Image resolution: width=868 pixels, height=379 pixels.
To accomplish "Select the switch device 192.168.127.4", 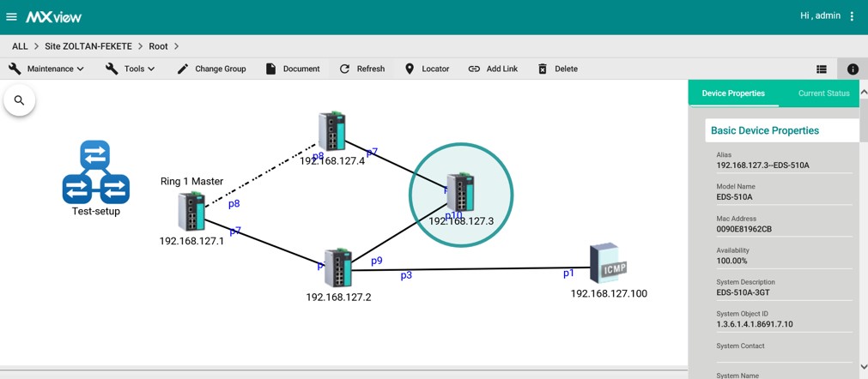I will pyautogui.click(x=331, y=131).
